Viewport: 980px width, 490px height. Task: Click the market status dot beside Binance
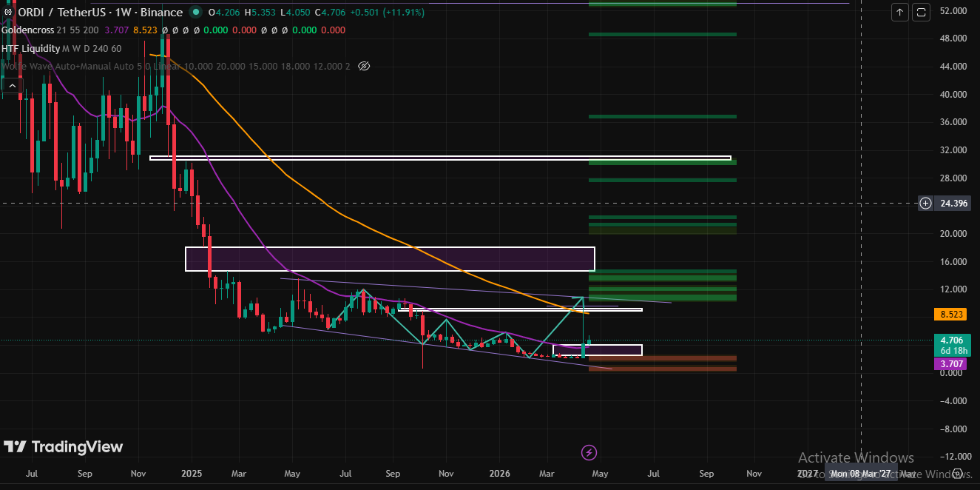195,12
